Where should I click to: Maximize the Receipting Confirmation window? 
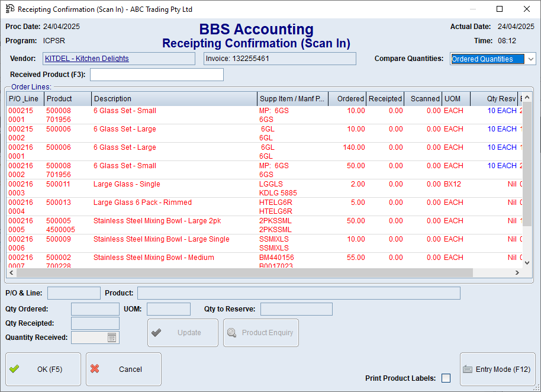pyautogui.click(x=499, y=9)
